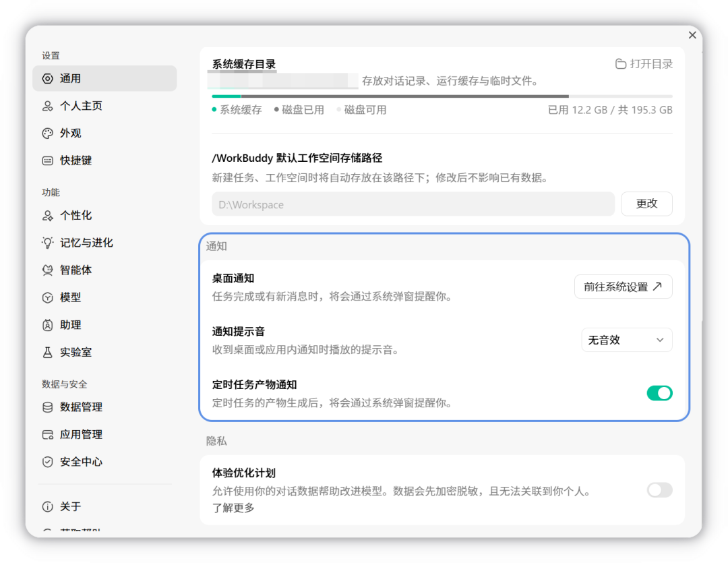
Task: Open 通用 settings section
Action: tap(104, 78)
